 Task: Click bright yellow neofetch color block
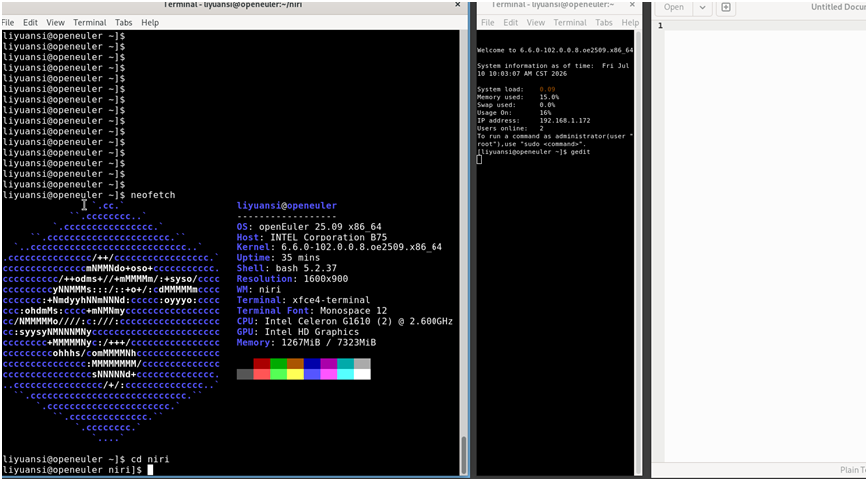[295, 374]
